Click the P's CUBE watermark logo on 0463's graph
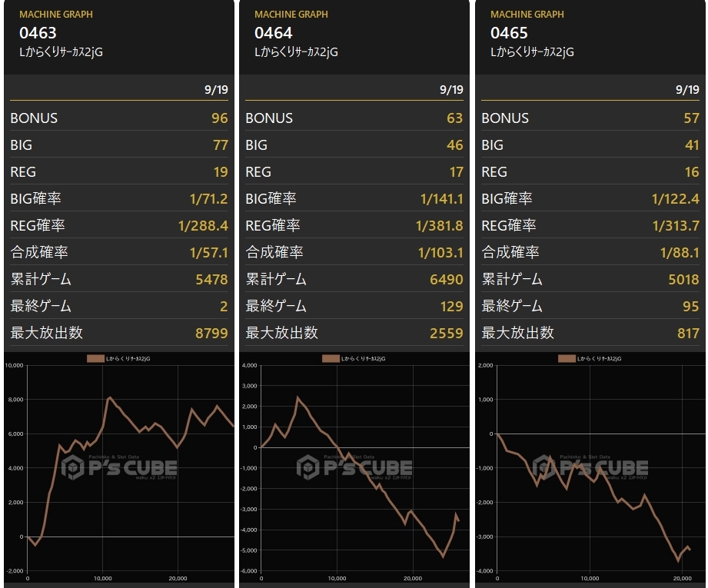Screen dimensions: 708x588 119,467
